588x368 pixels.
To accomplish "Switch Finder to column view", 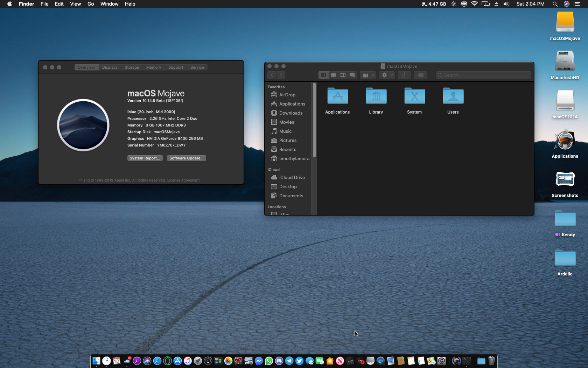I will [x=343, y=75].
